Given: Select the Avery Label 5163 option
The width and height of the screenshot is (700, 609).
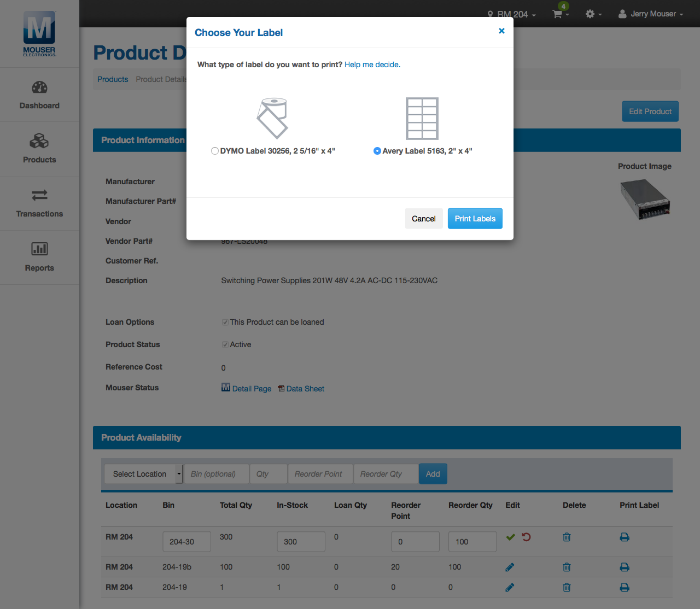Looking at the screenshot, I should coord(377,150).
